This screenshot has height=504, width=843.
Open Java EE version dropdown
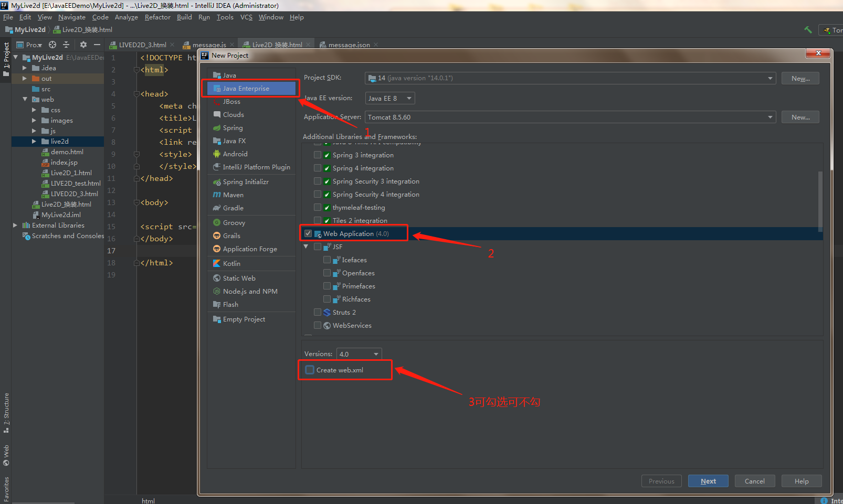coord(390,98)
